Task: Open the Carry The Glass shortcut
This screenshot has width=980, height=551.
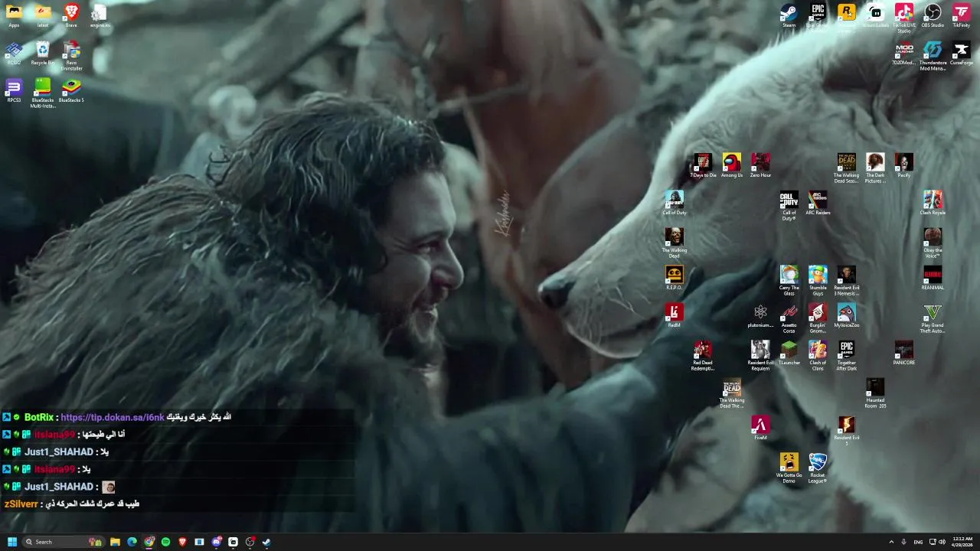Action: point(789,279)
